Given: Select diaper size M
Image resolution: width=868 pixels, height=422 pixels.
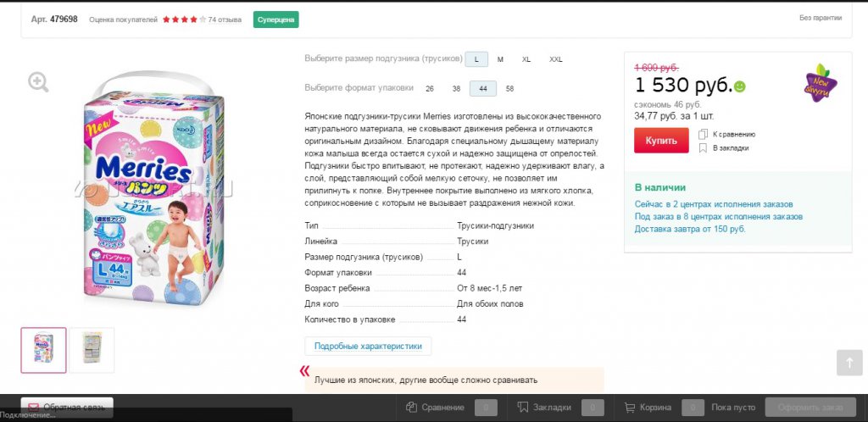Looking at the screenshot, I should tap(500, 59).
